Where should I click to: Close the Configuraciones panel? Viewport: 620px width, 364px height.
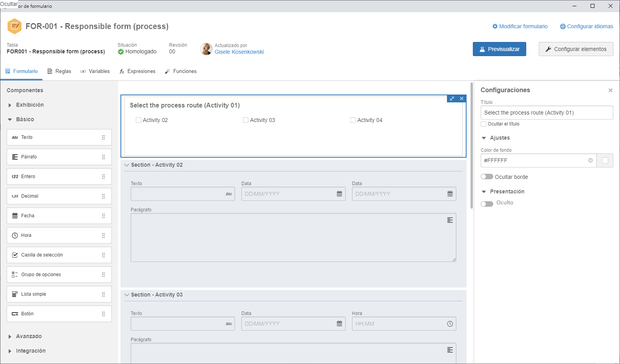(x=611, y=90)
